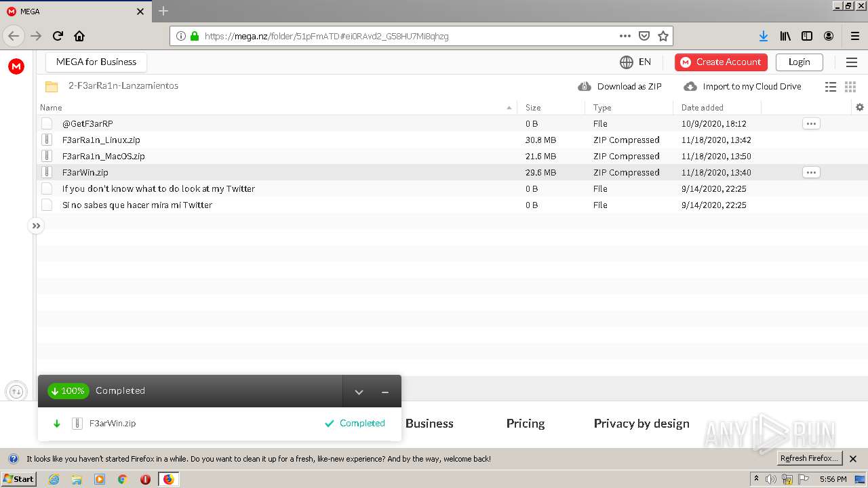The image size is (868, 488).
Task: Open the Firefox downloads panel
Action: [x=764, y=36]
